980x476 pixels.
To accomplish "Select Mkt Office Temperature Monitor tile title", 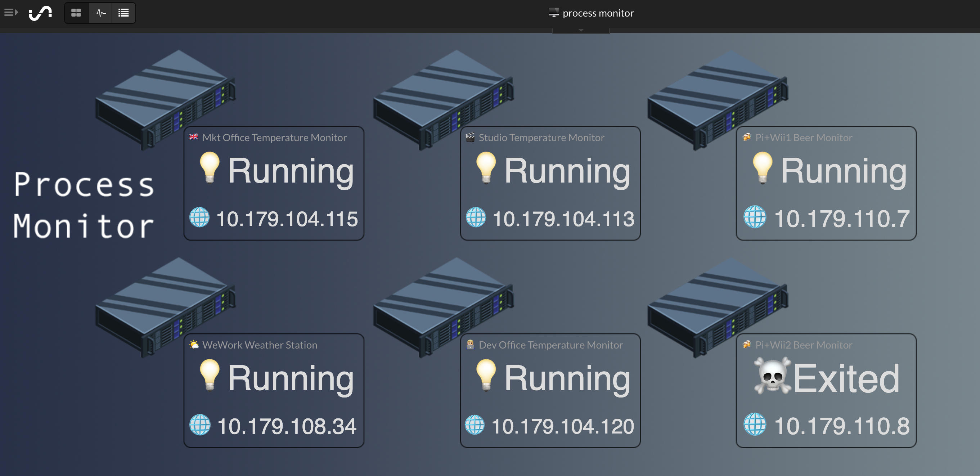I will (x=274, y=137).
